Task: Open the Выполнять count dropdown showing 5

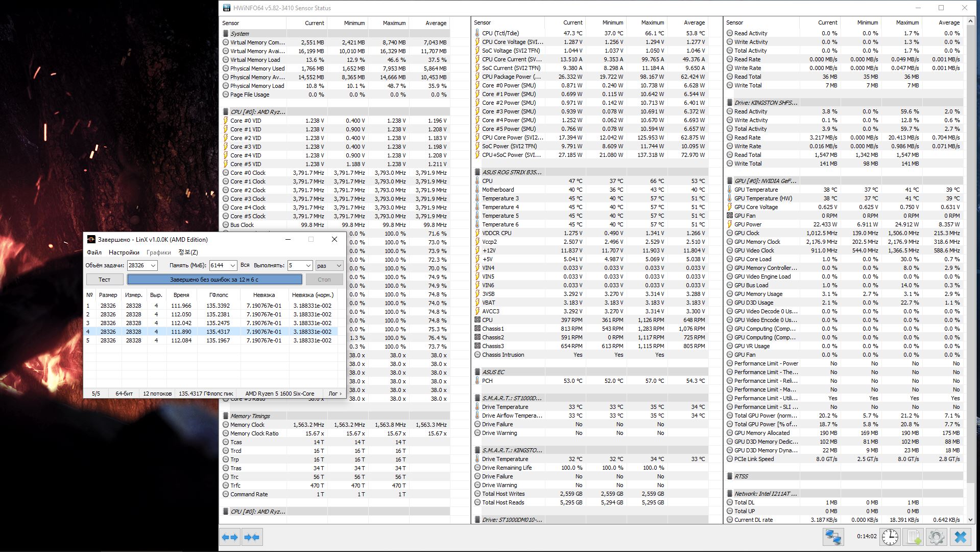Action: click(x=308, y=265)
